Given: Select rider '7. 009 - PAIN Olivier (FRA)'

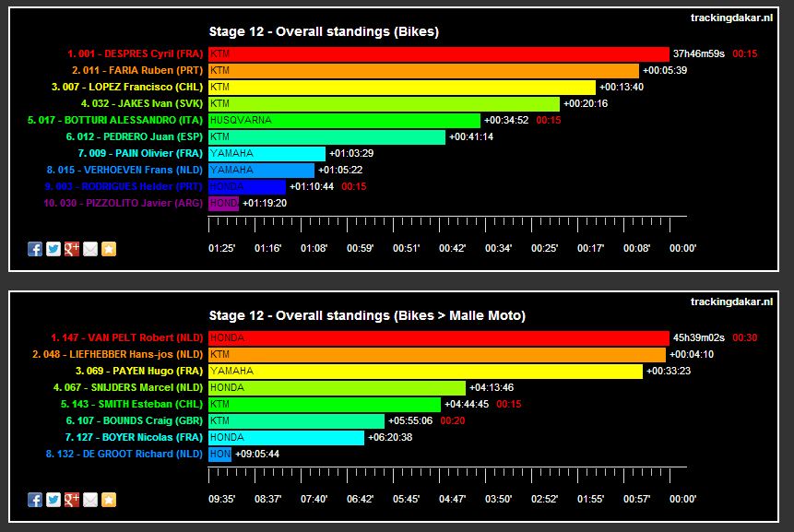Looking at the screenshot, I should [x=140, y=153].
